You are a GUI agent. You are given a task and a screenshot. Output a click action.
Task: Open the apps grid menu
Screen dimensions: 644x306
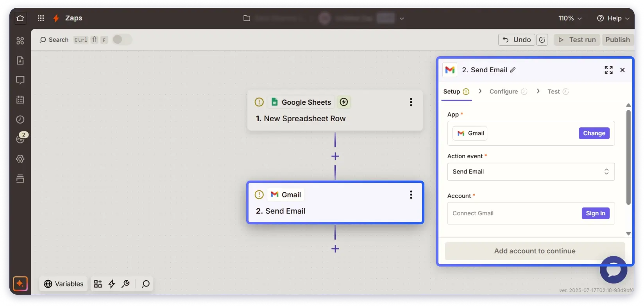(41, 18)
